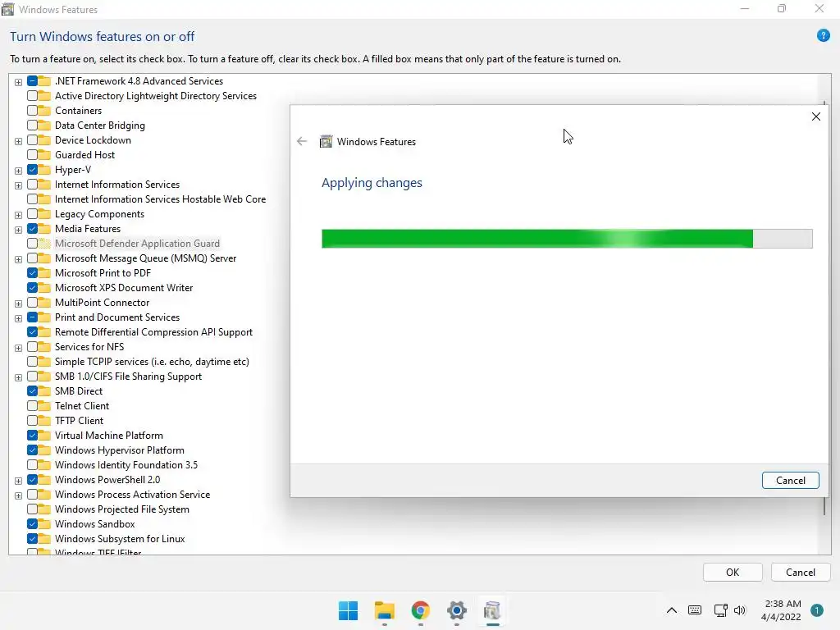
Task: Click the Windows Features title bar icon
Action: [7, 9]
